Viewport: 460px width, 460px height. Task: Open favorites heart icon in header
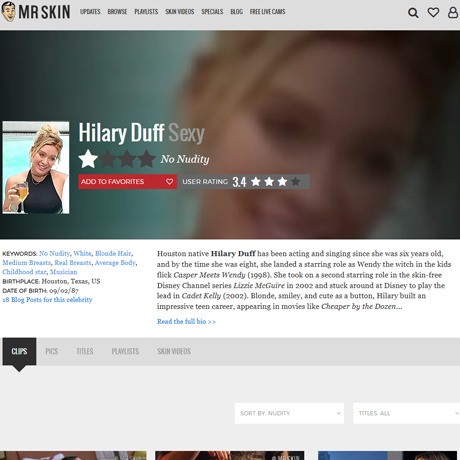(433, 12)
